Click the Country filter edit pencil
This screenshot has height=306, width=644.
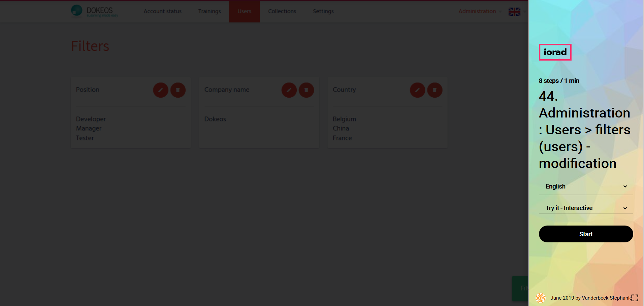pos(417,90)
